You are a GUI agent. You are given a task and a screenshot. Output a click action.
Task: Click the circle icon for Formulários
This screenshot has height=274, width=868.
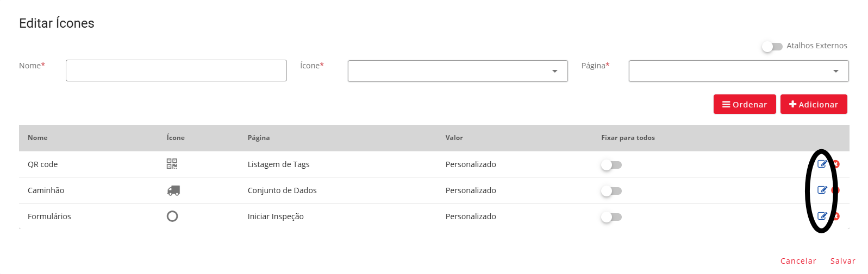coord(172,216)
